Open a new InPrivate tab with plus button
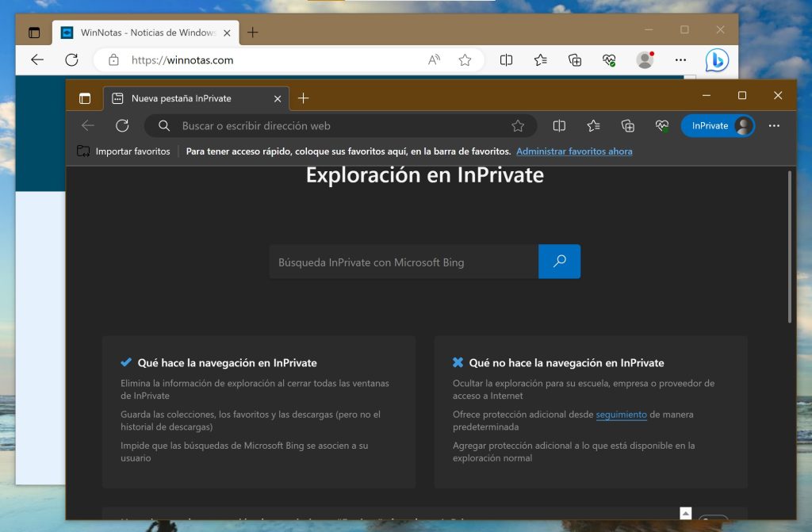Viewport: 812px width, 532px height. (304, 98)
